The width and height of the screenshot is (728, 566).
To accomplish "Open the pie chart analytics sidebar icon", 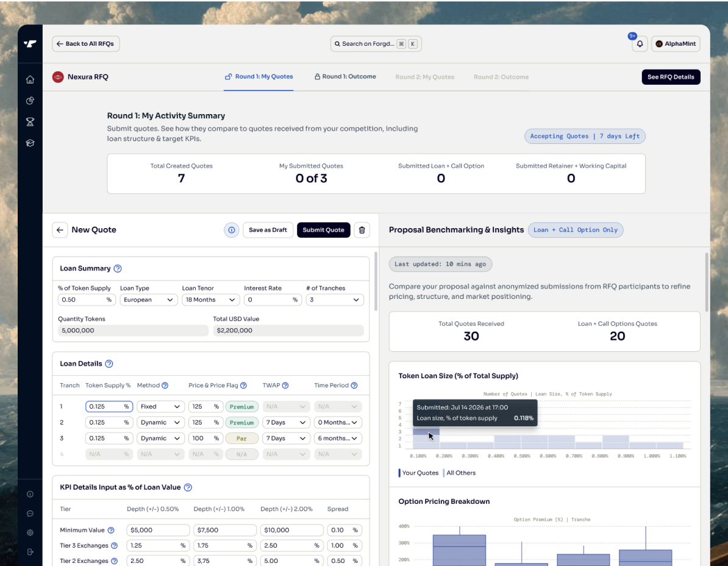I will pyautogui.click(x=30, y=101).
